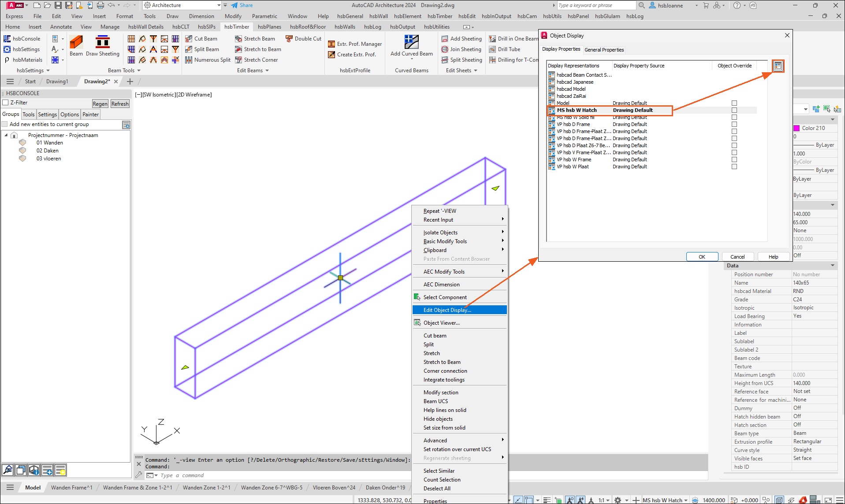Switch to General Properties tab
The image size is (845, 504).
(604, 50)
